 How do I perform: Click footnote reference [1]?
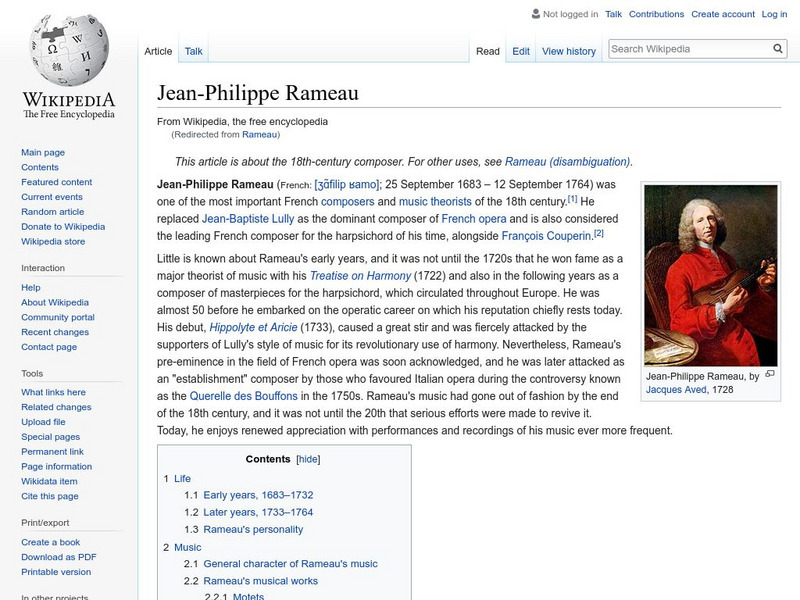[x=572, y=199]
